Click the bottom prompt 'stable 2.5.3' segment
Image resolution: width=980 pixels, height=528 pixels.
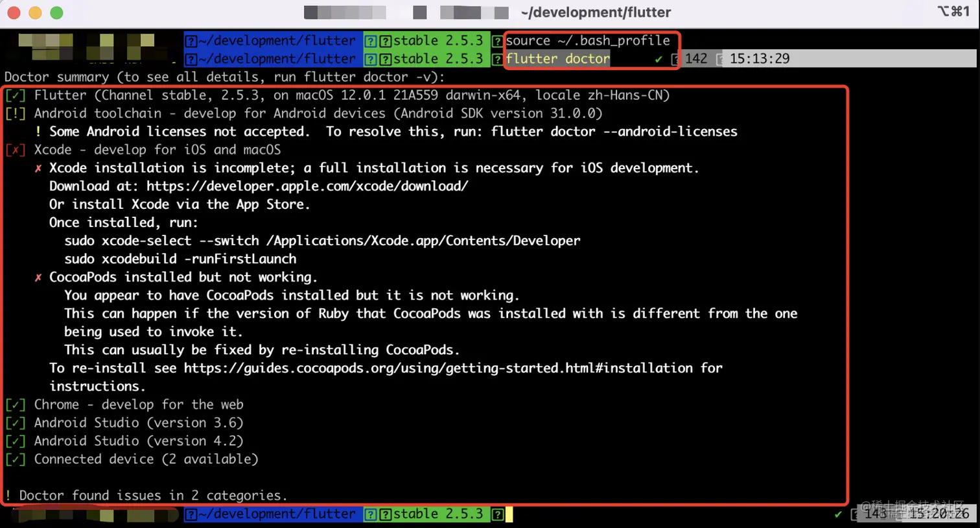click(438, 514)
